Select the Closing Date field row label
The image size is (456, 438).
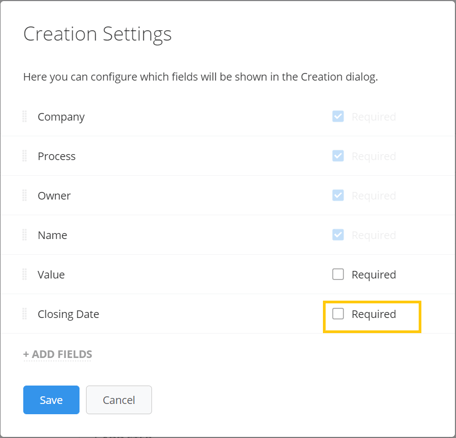(68, 314)
